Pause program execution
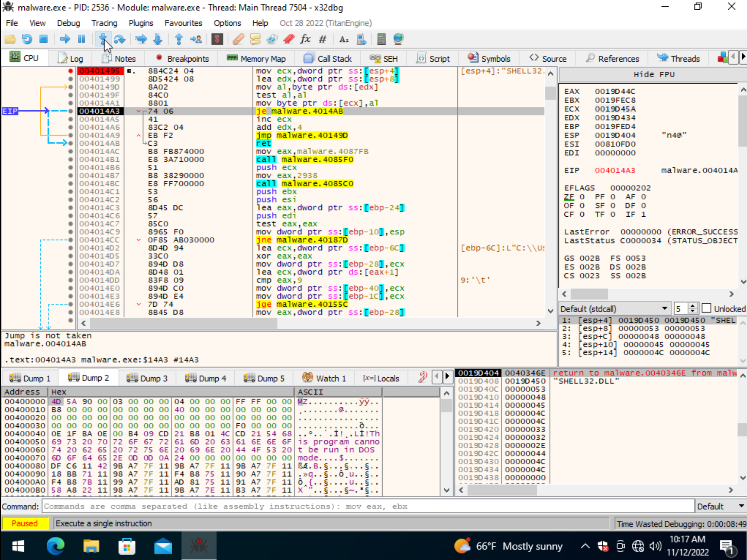The image size is (747, 560). [81, 39]
